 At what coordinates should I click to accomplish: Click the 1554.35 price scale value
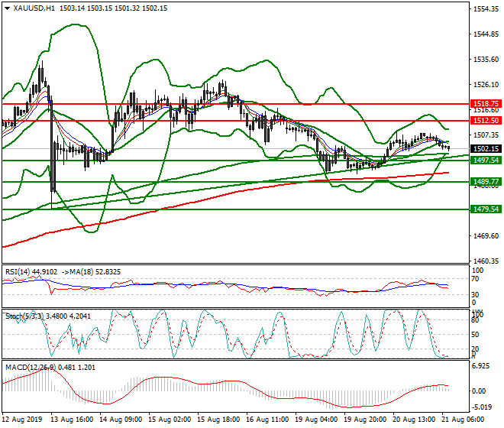(x=486, y=9)
